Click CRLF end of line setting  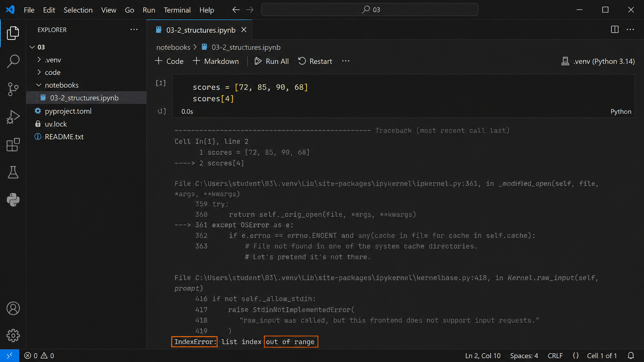pos(555,356)
